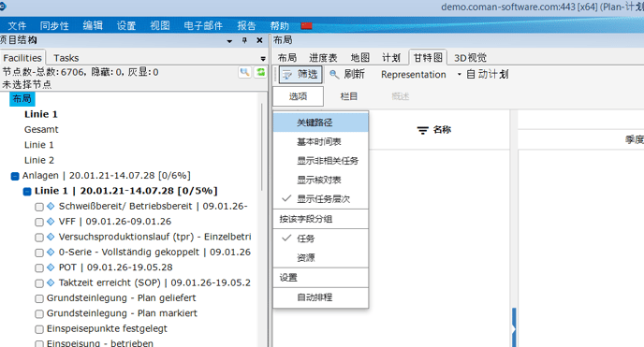Open the 设置 menu in menu bar
The image size is (644, 347).
(126, 26)
